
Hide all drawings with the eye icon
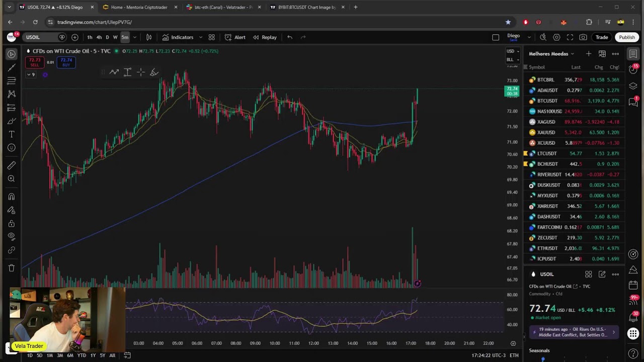[x=11, y=237]
